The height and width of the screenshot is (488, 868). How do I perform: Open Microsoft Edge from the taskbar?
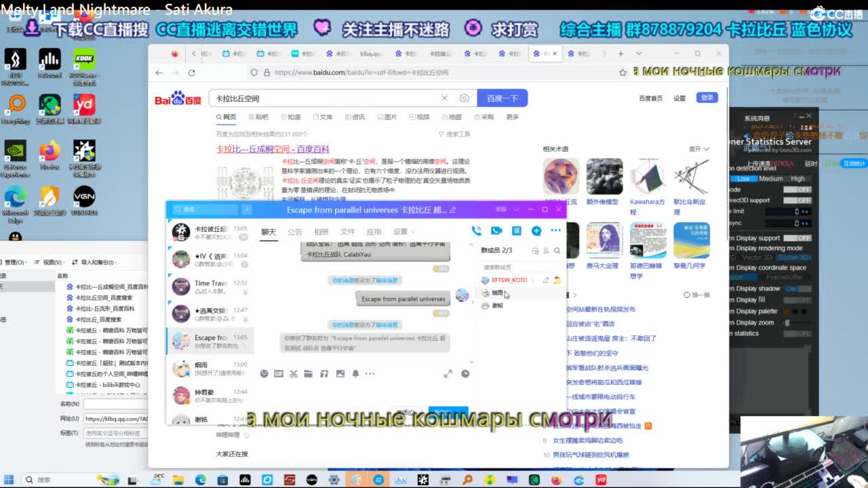(201, 480)
